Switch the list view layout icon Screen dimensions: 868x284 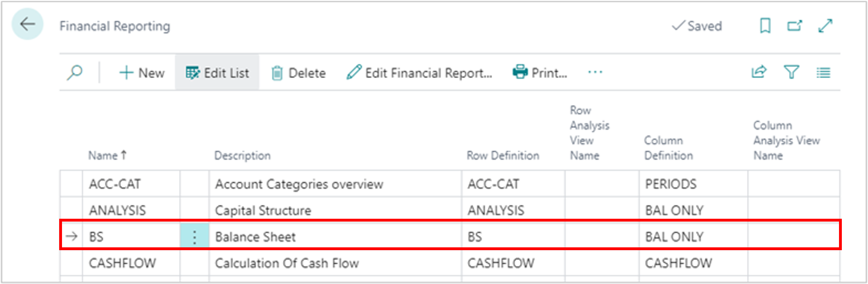(x=823, y=73)
